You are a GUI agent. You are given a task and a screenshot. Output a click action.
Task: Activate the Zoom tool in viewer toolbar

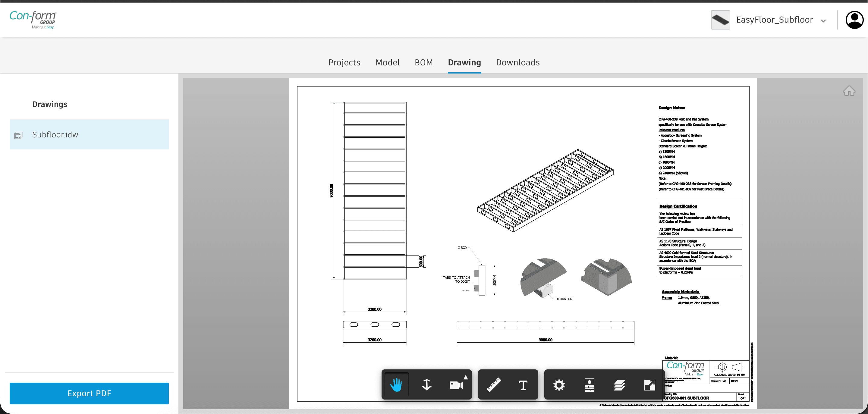click(x=426, y=385)
